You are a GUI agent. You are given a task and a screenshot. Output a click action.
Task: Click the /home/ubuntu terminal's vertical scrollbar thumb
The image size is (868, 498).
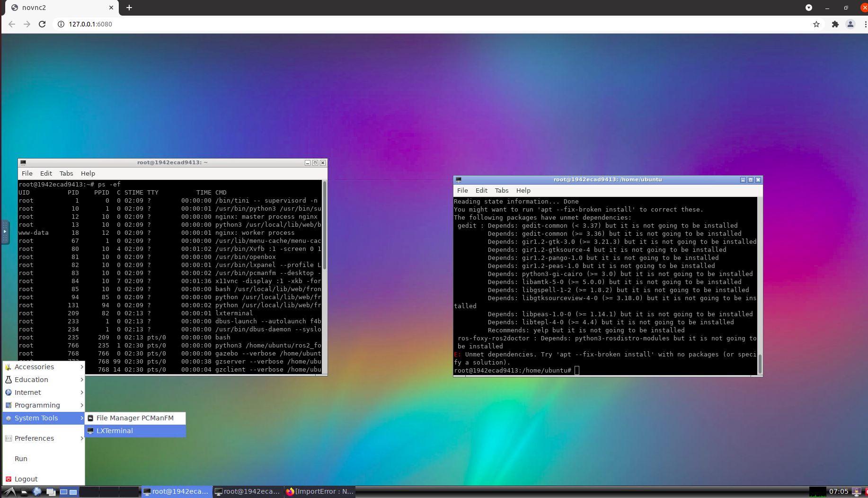coord(760,364)
